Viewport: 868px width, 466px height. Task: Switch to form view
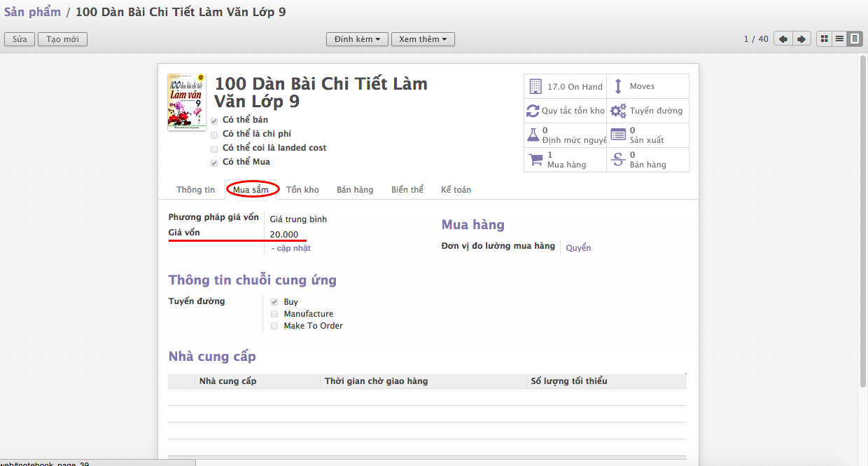(x=855, y=39)
